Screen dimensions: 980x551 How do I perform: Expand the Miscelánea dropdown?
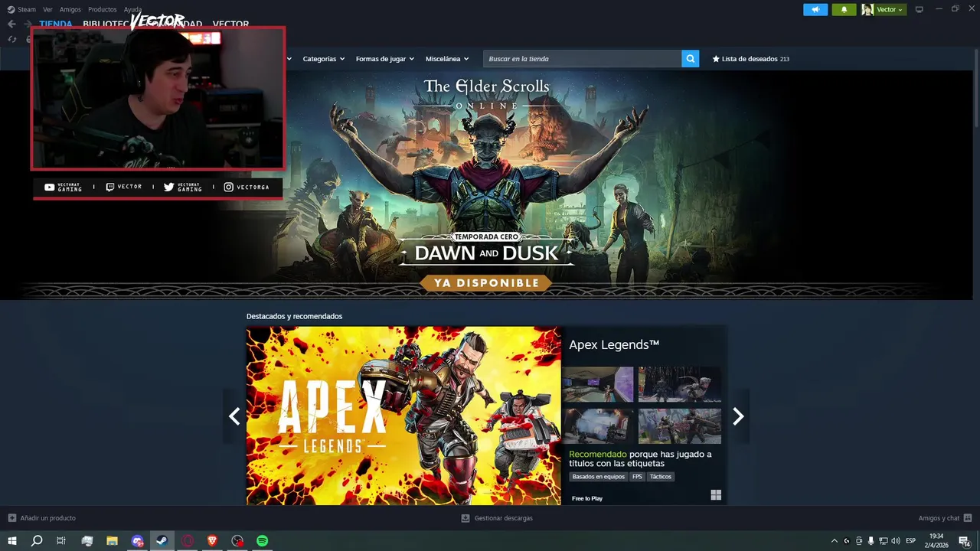[447, 59]
